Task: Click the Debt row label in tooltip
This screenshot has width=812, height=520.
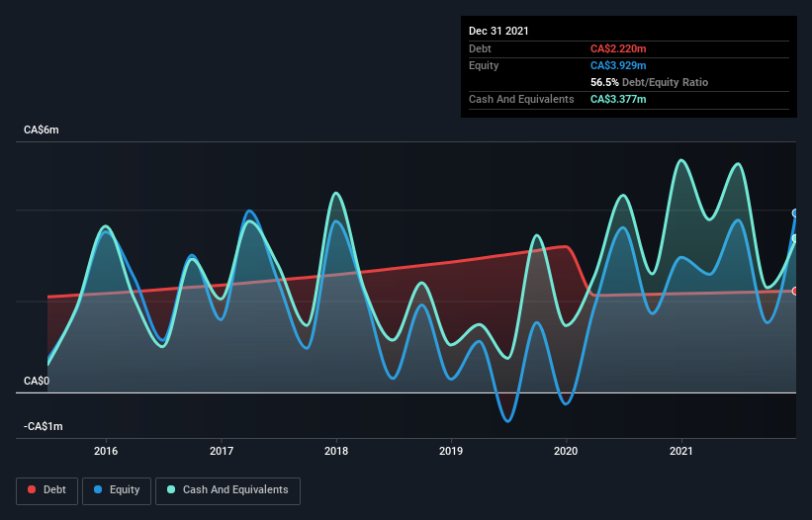Action: [x=480, y=48]
